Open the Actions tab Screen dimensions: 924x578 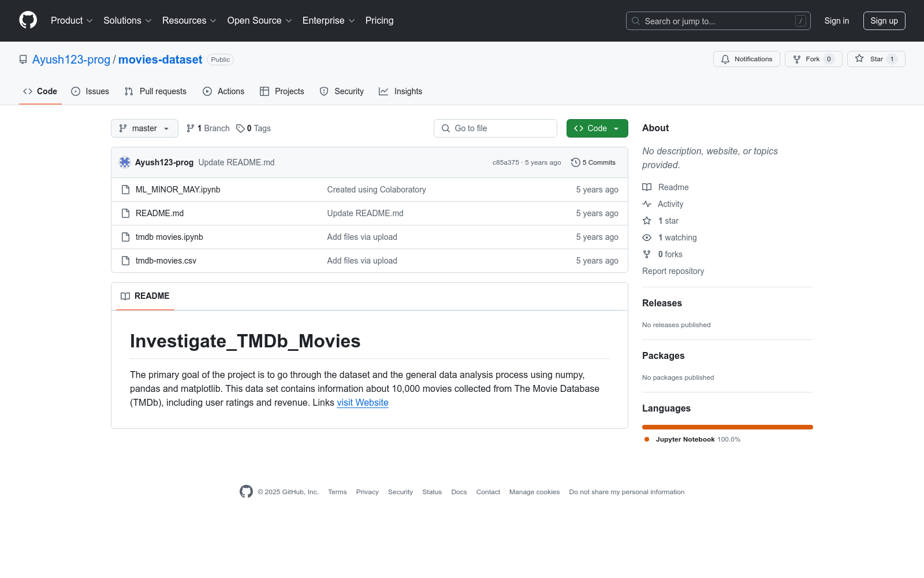coord(223,91)
